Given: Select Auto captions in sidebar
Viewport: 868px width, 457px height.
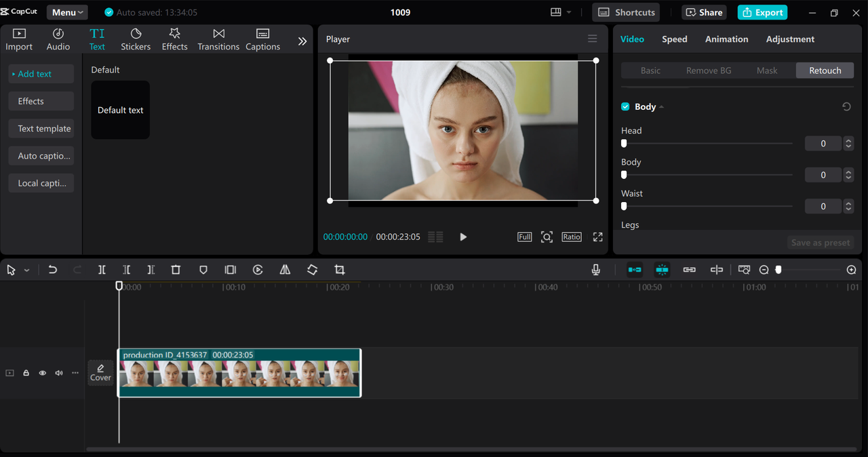Looking at the screenshot, I should (x=41, y=156).
